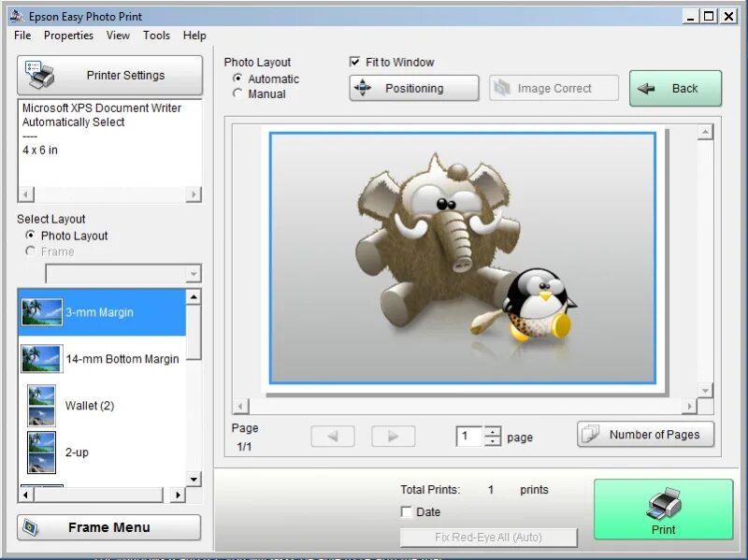This screenshot has height=560, width=748.
Task: Click the Printer Settings button
Action: tap(109, 75)
